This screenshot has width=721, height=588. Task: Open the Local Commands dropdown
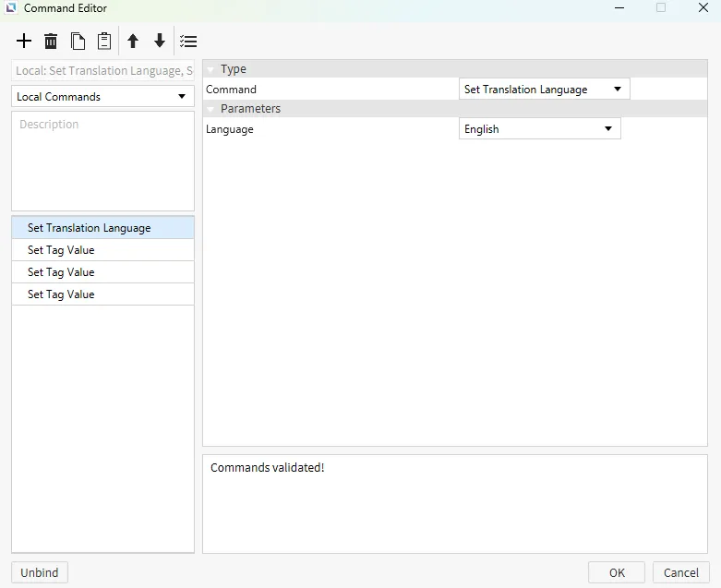[102, 97]
